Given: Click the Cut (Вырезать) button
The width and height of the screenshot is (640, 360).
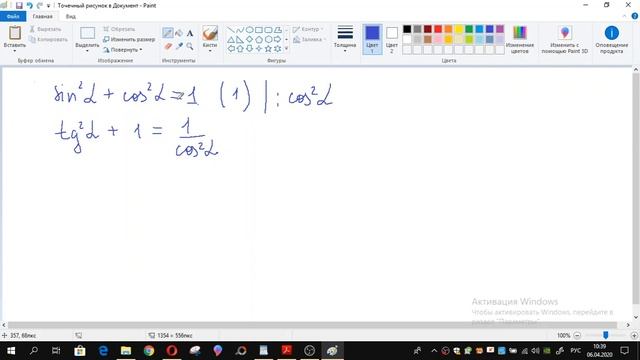Looking at the screenshot, I should pyautogui.click(x=45, y=29).
